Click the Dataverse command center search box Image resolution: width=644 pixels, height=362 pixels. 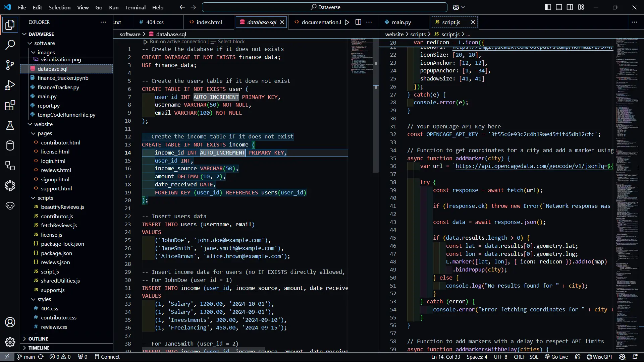click(x=324, y=7)
